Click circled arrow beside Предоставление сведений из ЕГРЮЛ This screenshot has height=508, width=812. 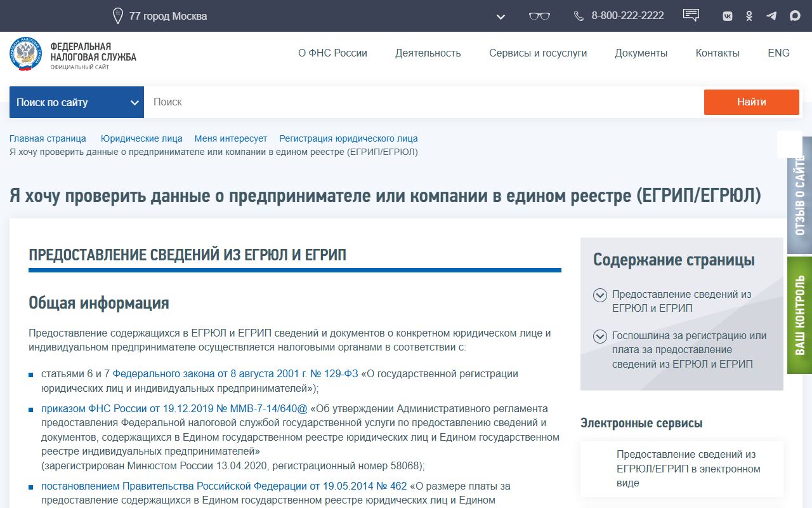click(600, 295)
